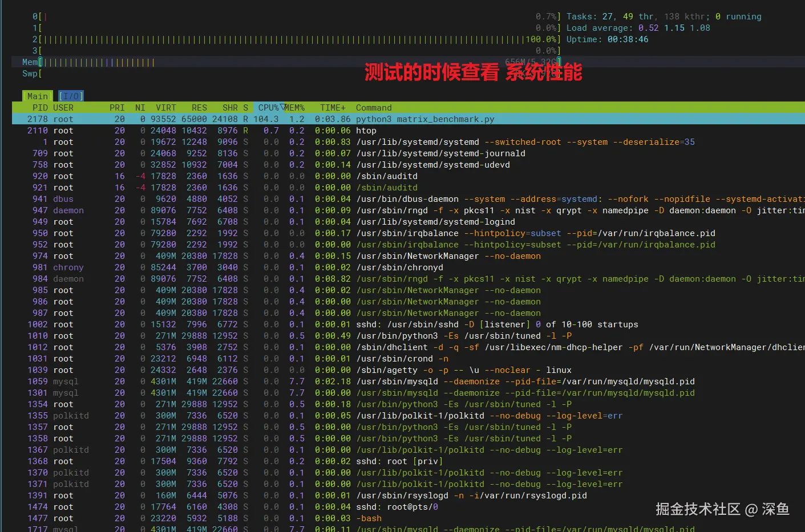Select tuned process with PID 1010
This screenshot has width=805, height=532.
[408, 336]
